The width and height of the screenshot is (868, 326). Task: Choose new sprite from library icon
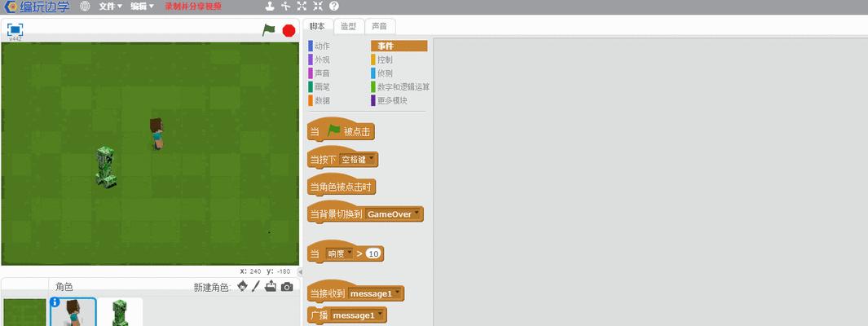point(242,286)
